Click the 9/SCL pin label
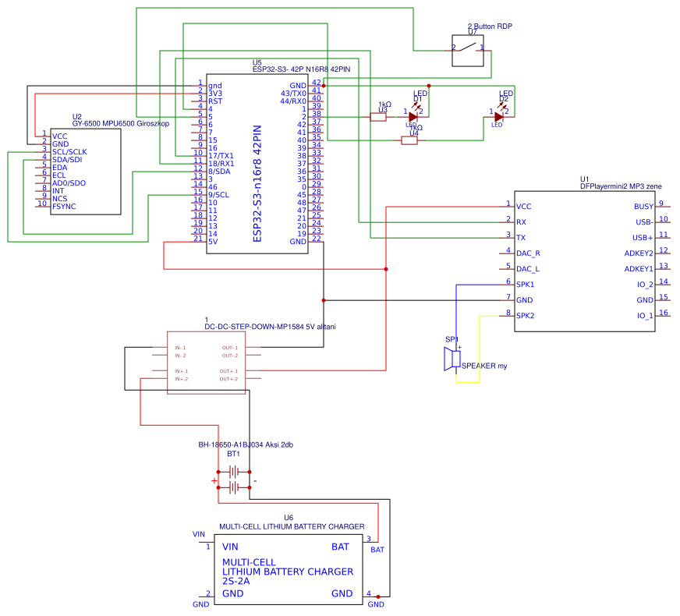This screenshot has width=680, height=616. click(218, 195)
